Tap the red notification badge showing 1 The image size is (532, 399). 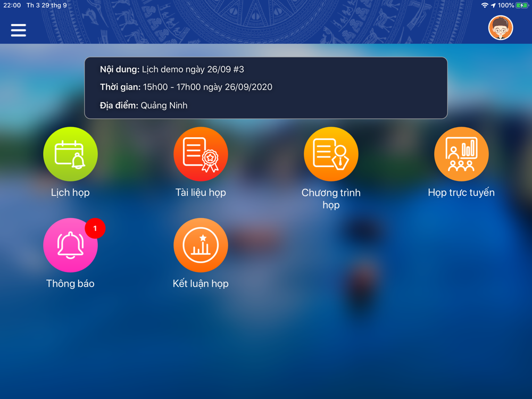[95, 228]
